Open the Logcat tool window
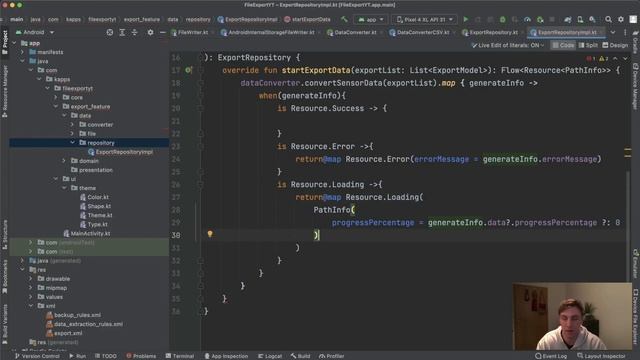 coord(270,356)
